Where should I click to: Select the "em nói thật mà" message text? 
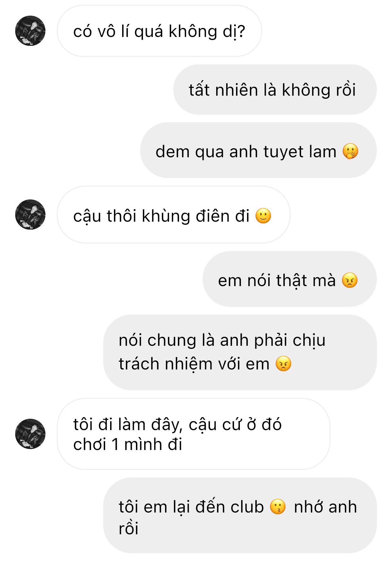pyautogui.click(x=277, y=280)
